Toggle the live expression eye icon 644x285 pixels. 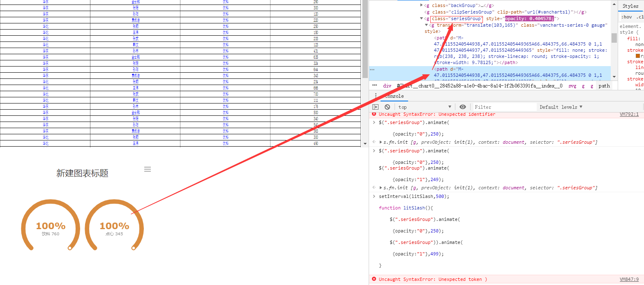[463, 107]
